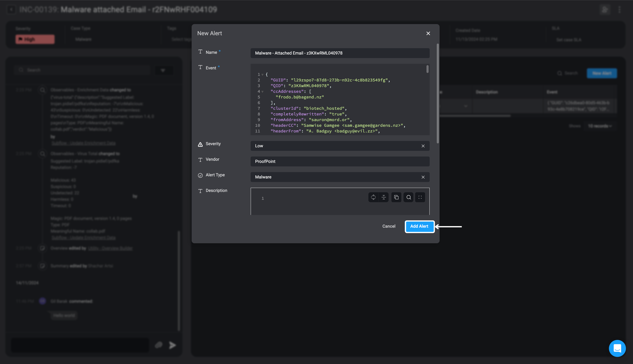Click the "headerCC" line in Event JSON
Viewport: 633px width, 364px height.
(338, 126)
